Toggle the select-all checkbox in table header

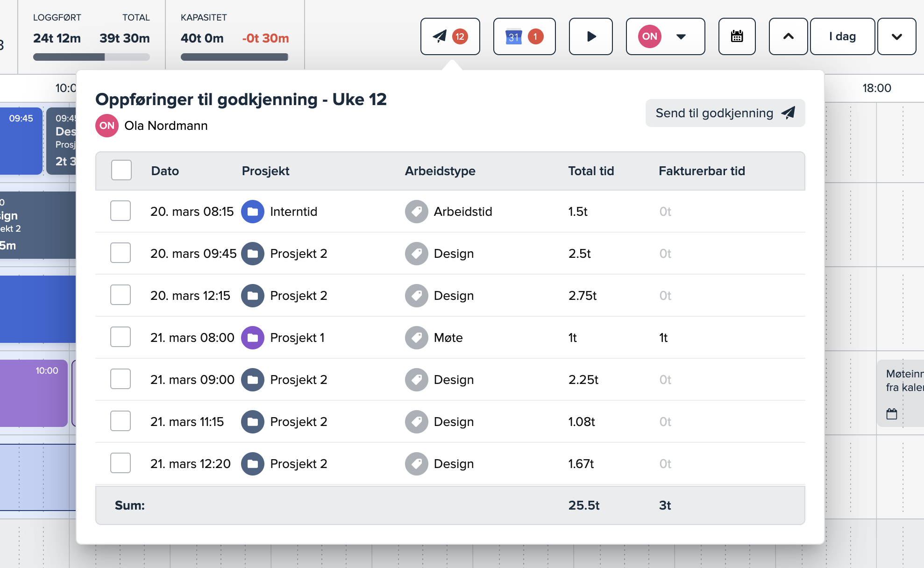pos(121,170)
